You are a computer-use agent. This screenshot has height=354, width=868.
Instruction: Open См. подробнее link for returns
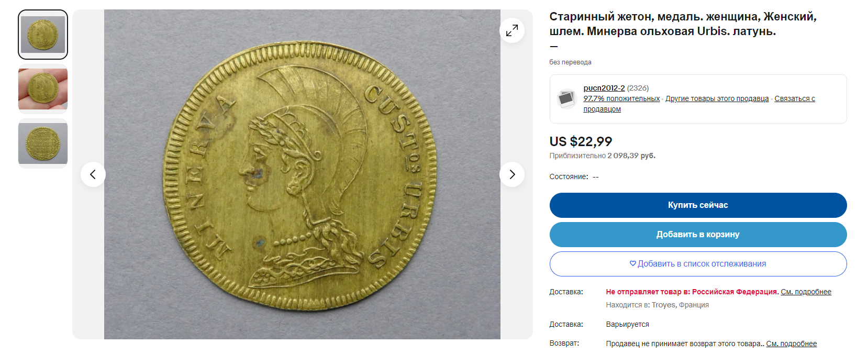click(x=791, y=344)
